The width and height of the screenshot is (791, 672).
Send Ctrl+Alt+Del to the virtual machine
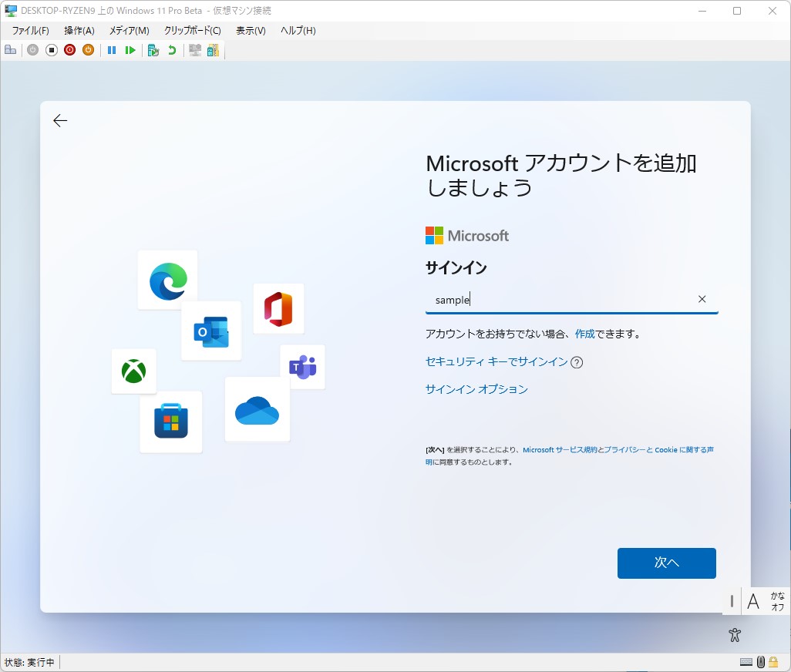(x=10, y=49)
